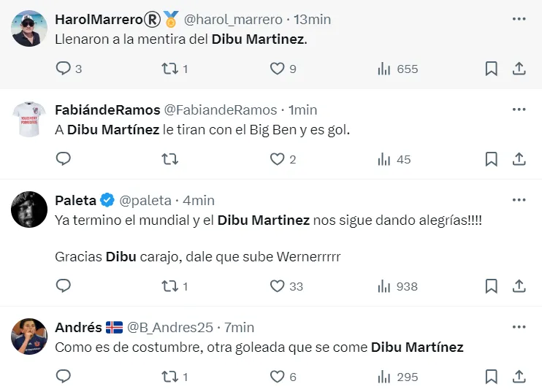Bookmark Andrés's tweet
Image resolution: width=542 pixels, height=392 pixels.
pos(492,377)
